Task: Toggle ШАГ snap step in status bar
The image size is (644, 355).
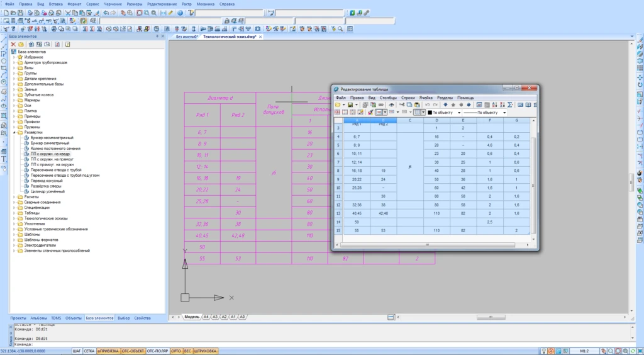Action: tap(77, 351)
